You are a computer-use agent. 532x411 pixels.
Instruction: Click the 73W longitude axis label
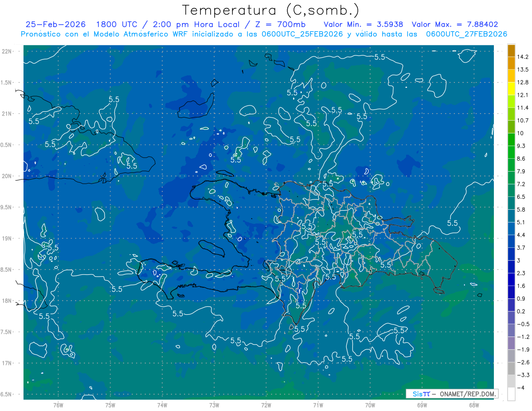[x=214, y=405]
